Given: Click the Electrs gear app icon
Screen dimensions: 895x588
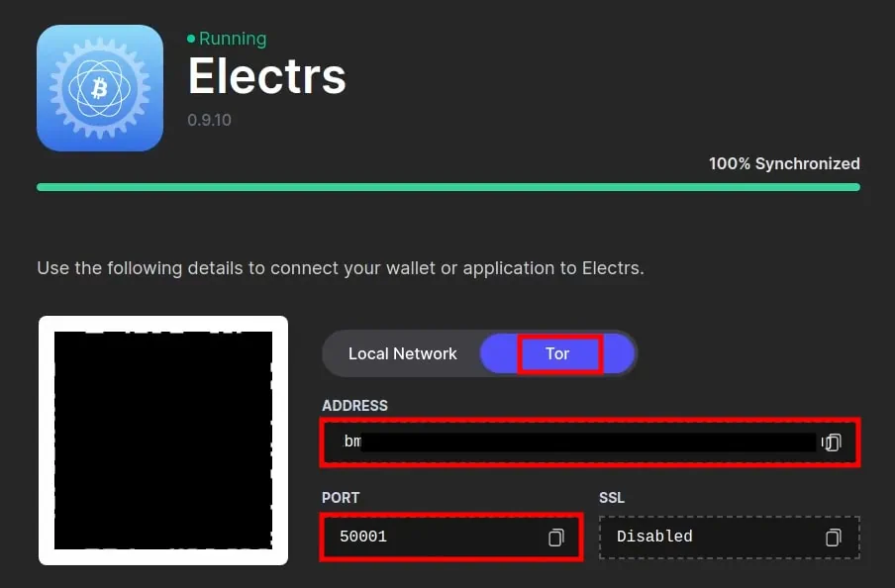Looking at the screenshot, I should tap(100, 88).
